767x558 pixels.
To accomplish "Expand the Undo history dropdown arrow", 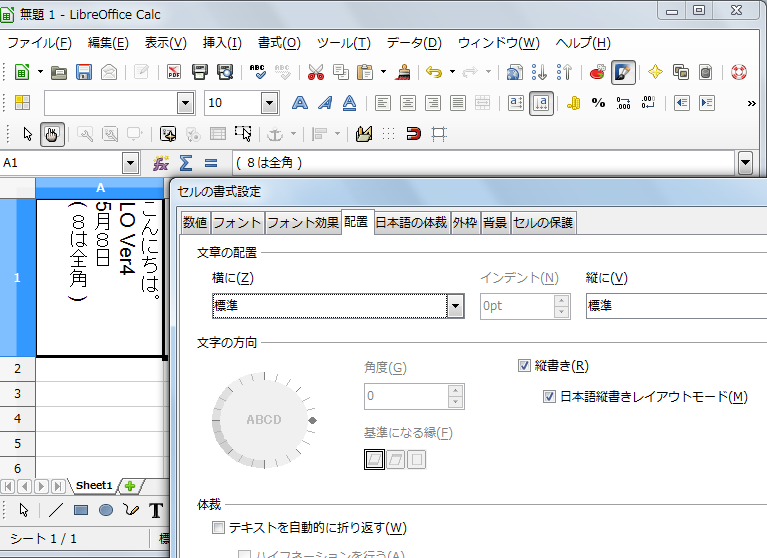I will coord(452,72).
